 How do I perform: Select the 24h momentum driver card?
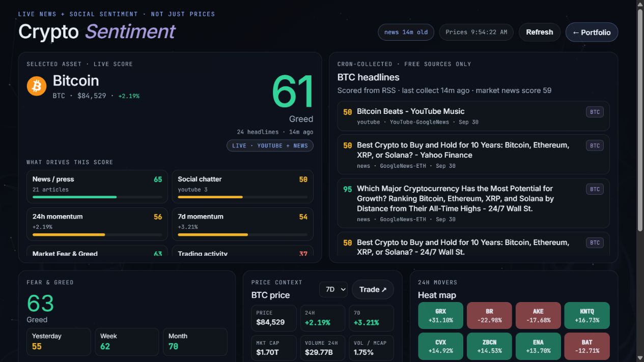coord(97,224)
